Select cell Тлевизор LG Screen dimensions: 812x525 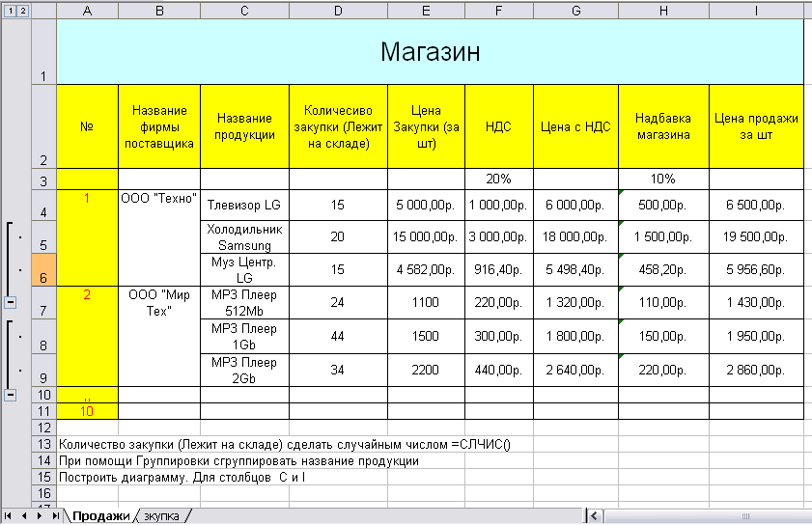click(244, 205)
